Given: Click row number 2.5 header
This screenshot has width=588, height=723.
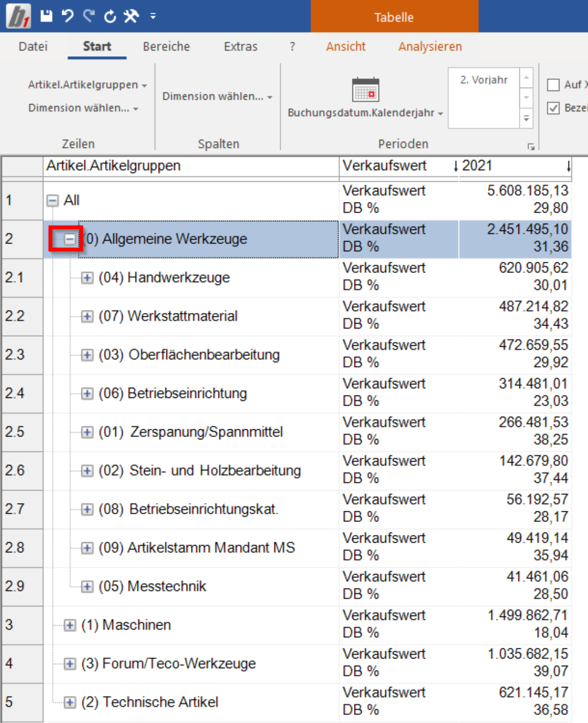Looking at the screenshot, I should 23,432.
